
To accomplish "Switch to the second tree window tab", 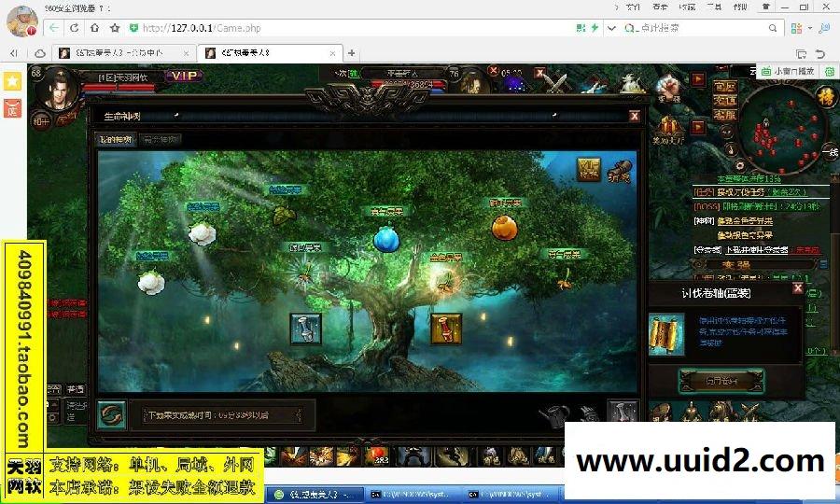I will [x=161, y=140].
